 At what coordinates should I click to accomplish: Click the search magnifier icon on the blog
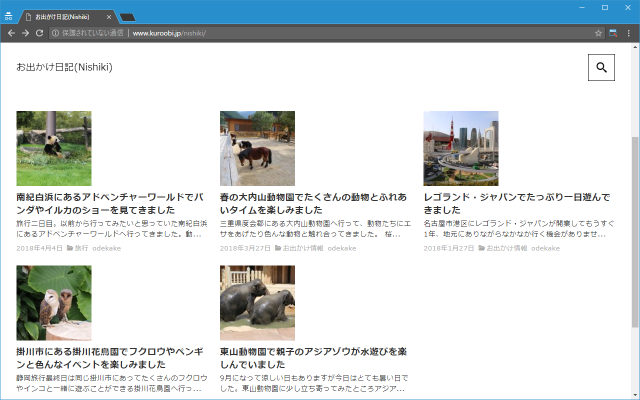[x=601, y=68]
